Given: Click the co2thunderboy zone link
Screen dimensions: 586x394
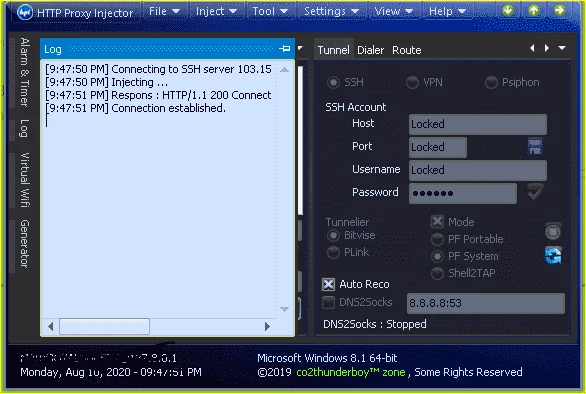Looking at the screenshot, I should click(x=351, y=372).
